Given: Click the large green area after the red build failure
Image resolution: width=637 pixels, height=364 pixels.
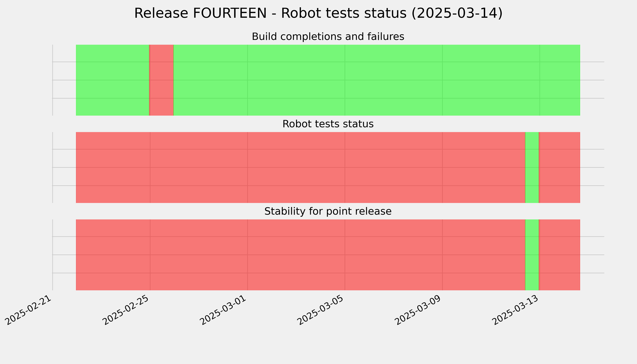Looking at the screenshot, I should 377,80.
